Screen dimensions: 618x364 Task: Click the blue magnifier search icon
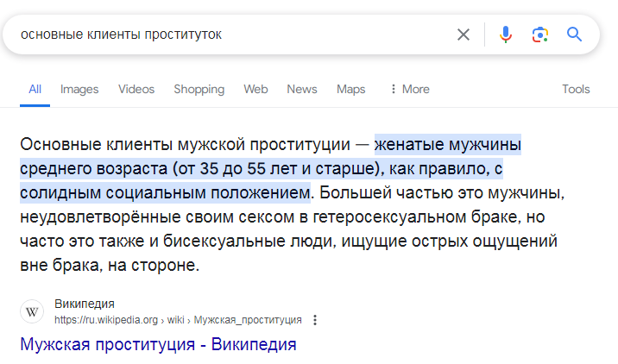(x=575, y=35)
